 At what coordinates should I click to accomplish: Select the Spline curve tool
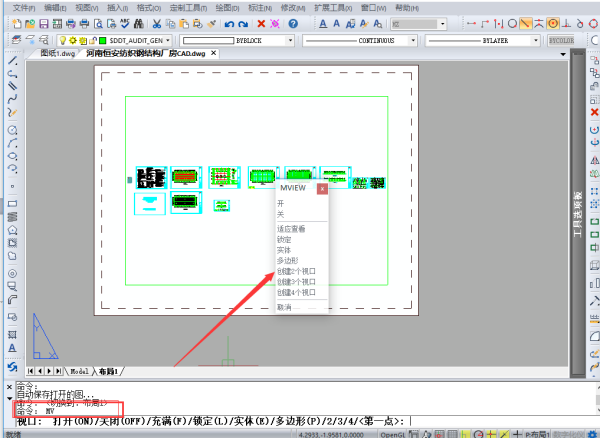(12, 99)
